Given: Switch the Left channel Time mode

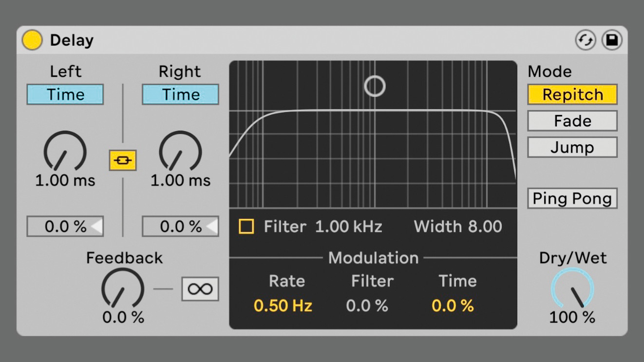Looking at the screenshot, I should point(65,95).
